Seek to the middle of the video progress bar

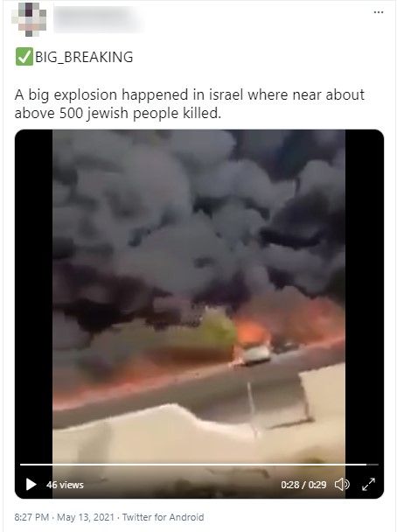(x=199, y=464)
